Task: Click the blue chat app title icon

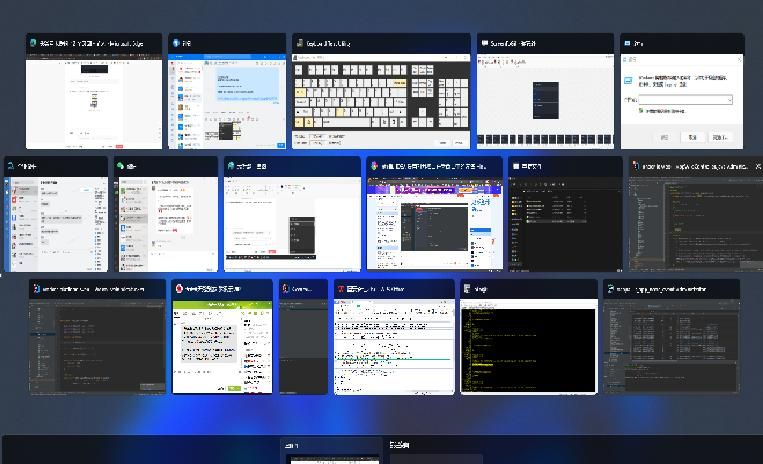Action: 176,43
